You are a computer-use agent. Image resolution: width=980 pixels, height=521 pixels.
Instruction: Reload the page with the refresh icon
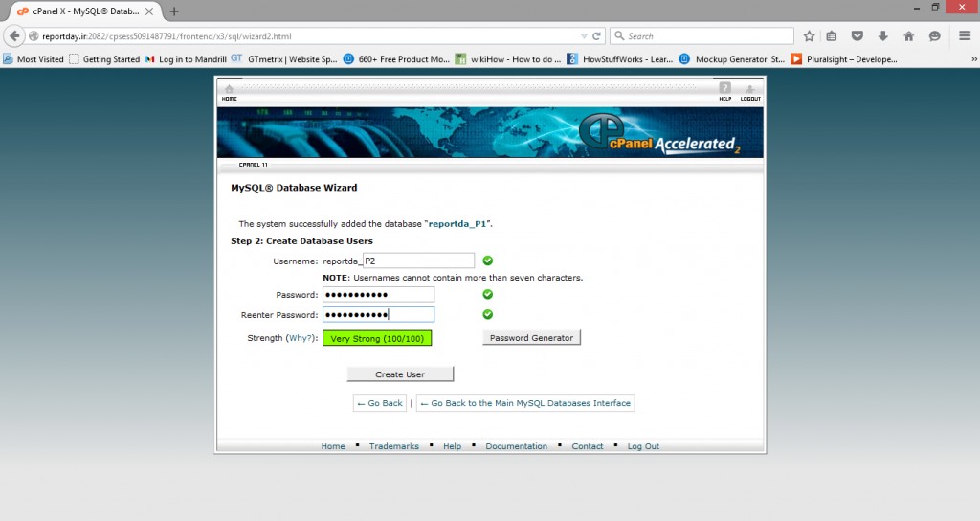pyautogui.click(x=597, y=35)
